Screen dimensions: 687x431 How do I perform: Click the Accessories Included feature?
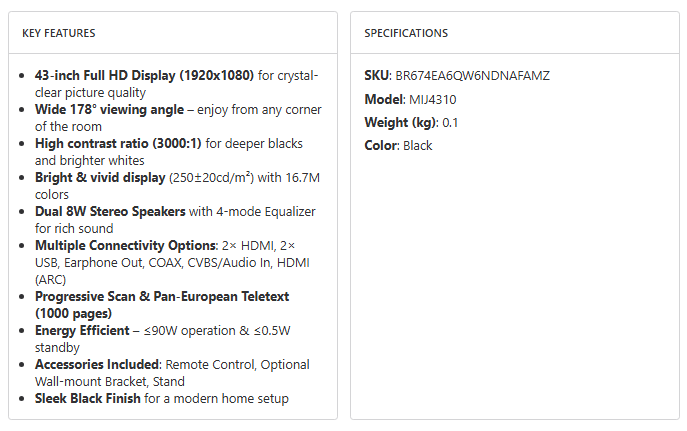(x=98, y=364)
